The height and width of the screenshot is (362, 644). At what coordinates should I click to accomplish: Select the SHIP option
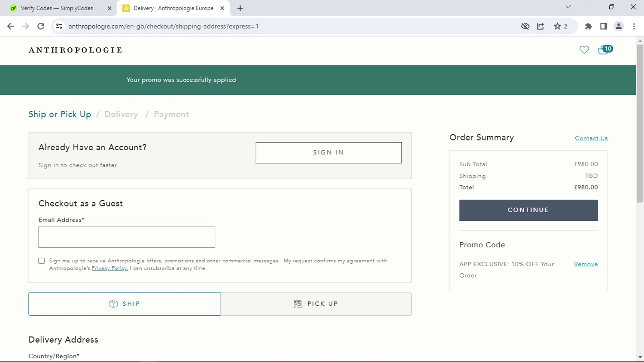point(125,304)
